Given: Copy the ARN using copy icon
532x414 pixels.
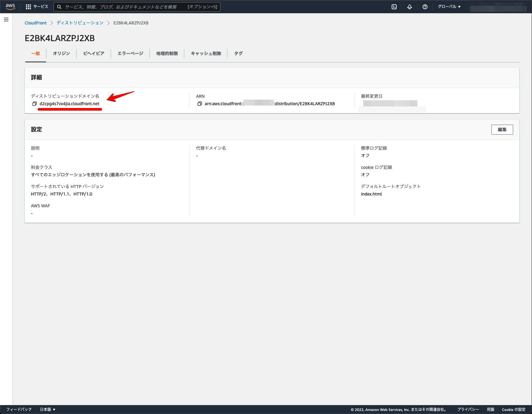Looking at the screenshot, I should (x=200, y=104).
